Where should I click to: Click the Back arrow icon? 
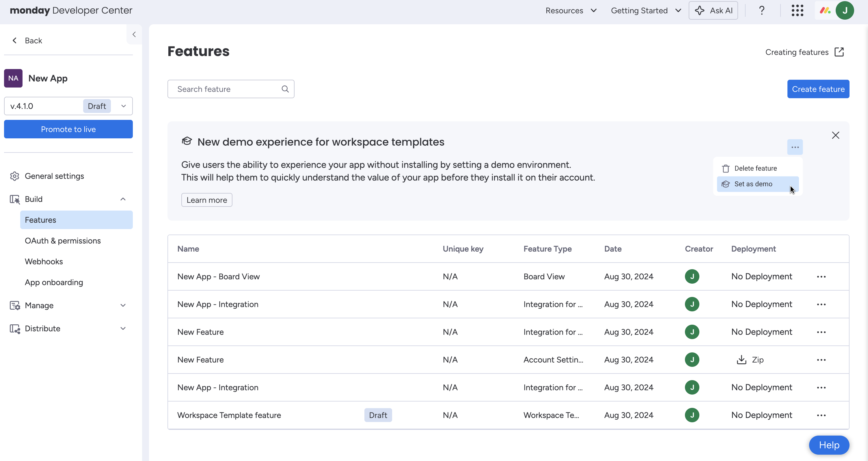14,40
